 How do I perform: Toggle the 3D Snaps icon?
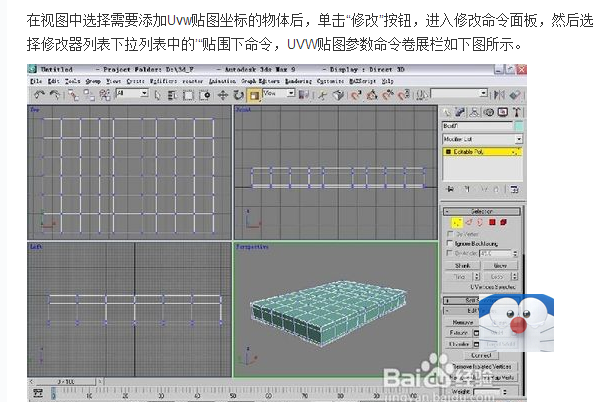(356, 95)
